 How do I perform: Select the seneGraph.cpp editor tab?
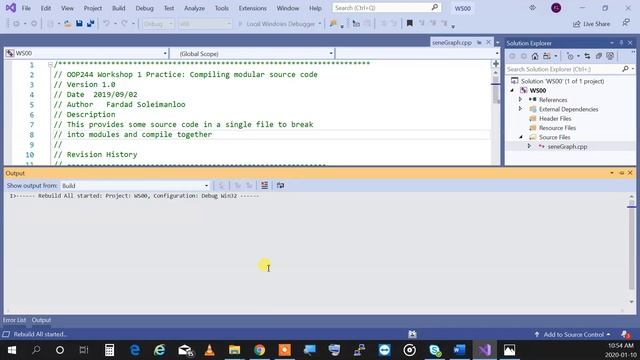[452, 42]
